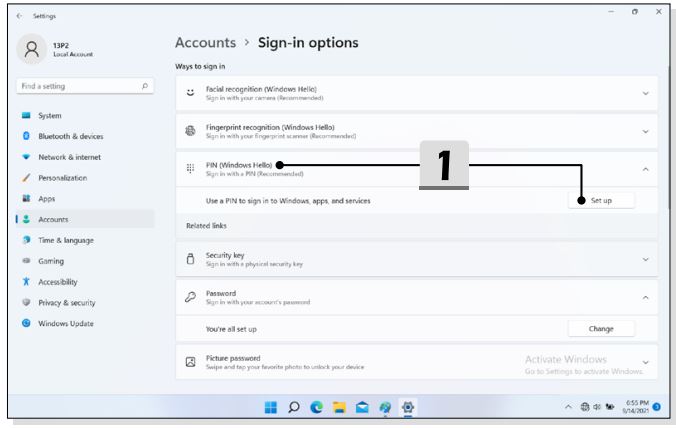Image resolution: width=676 pixels, height=428 pixels.
Task: Open taskbar Search magnifier icon
Action: point(292,408)
